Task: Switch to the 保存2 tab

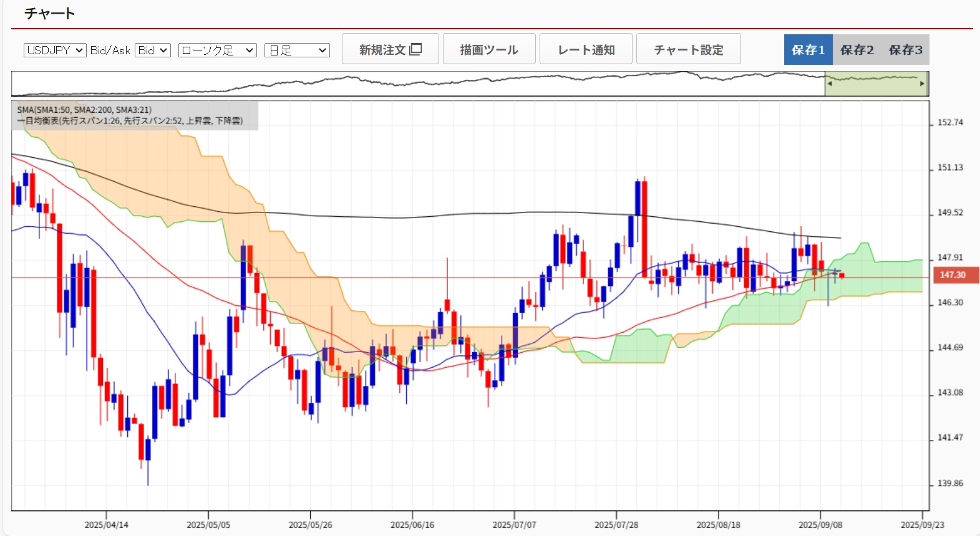Action: coord(856,50)
